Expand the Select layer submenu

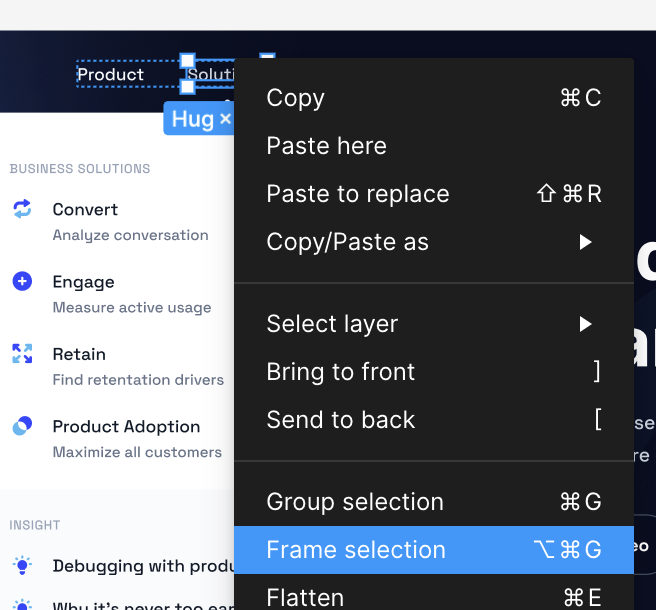[x=434, y=324]
